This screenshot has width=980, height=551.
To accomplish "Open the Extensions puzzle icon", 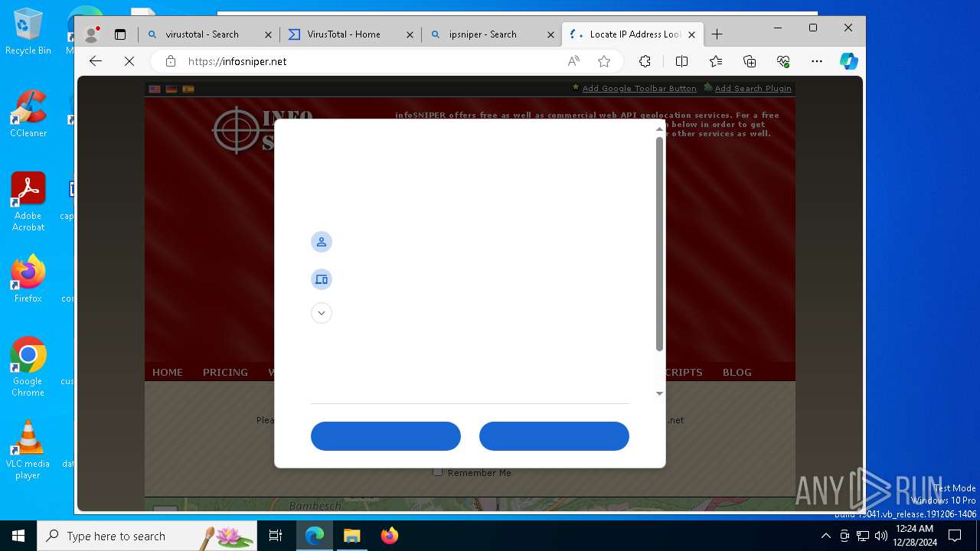I will pyautogui.click(x=645, y=61).
